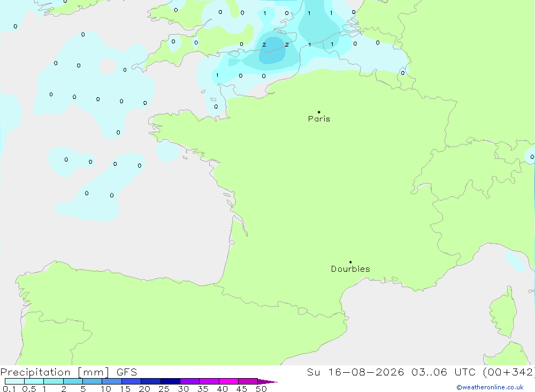Click the legend label '35'

coord(203,389)
